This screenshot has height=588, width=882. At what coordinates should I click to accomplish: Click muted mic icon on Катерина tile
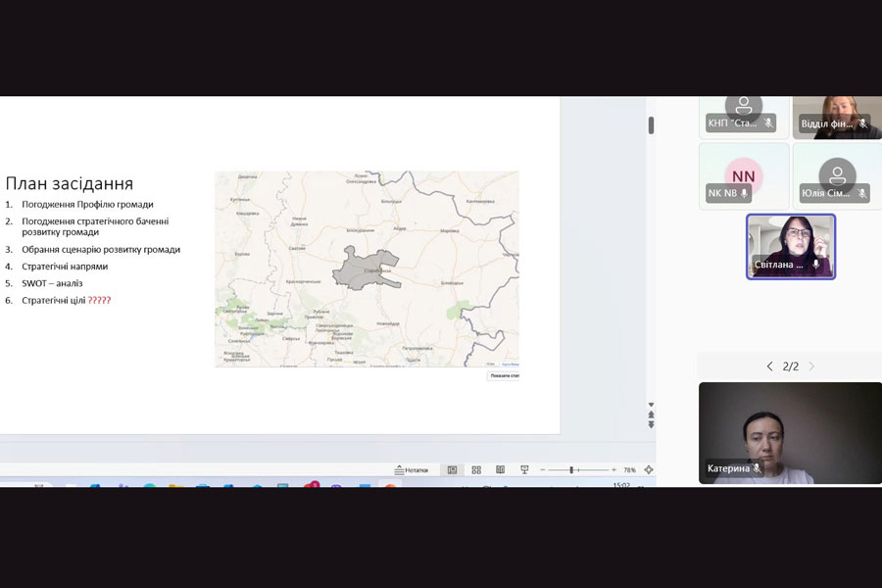click(758, 467)
